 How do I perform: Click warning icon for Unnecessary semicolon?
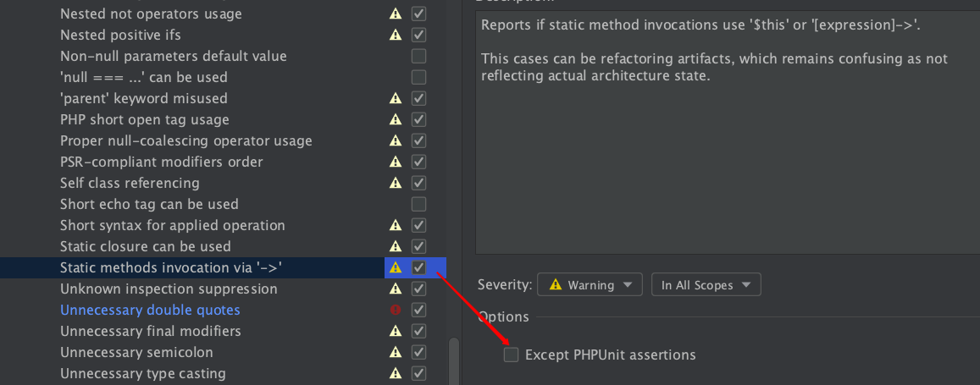pyautogui.click(x=395, y=353)
